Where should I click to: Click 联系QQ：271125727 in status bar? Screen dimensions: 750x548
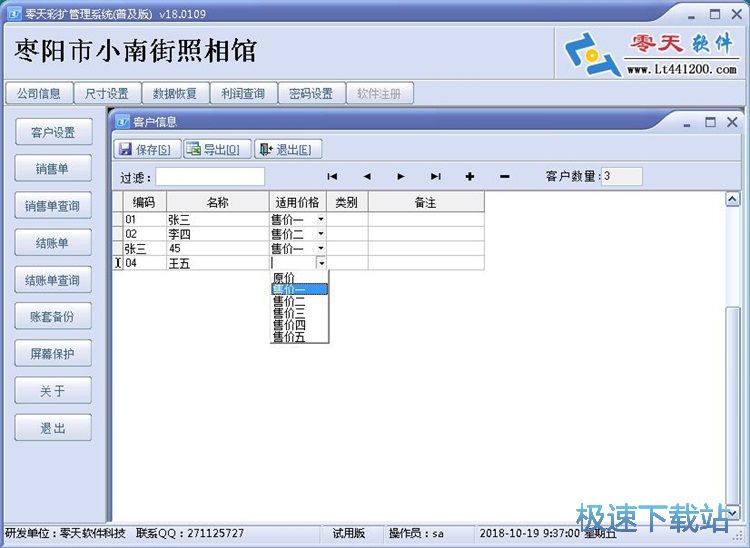point(190,533)
